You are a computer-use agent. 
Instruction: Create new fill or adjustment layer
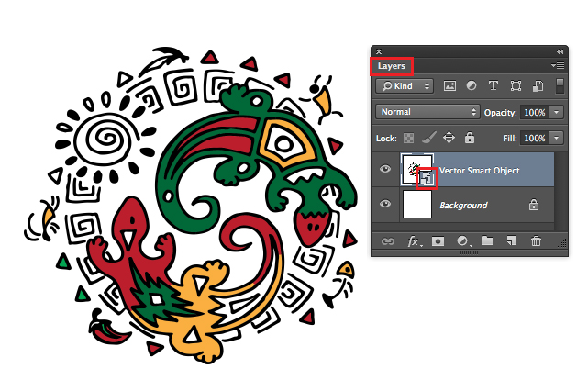pyautogui.click(x=463, y=241)
